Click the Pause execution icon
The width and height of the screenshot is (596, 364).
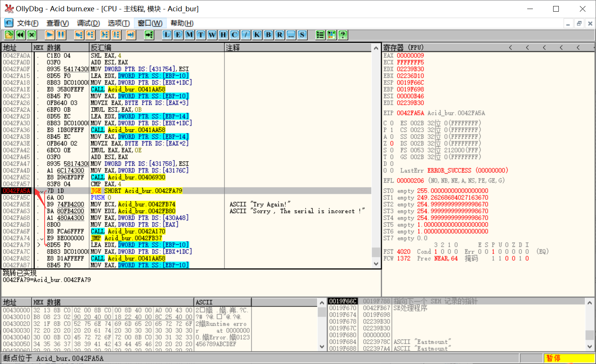[x=61, y=35]
